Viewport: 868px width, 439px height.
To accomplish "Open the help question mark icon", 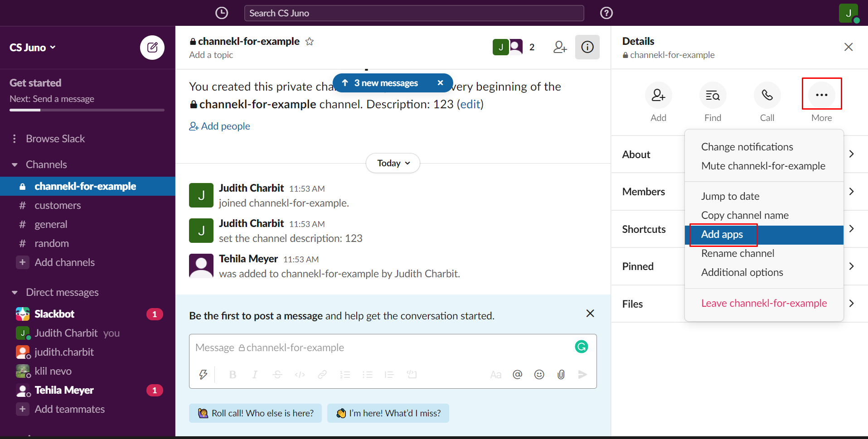I will click(606, 13).
